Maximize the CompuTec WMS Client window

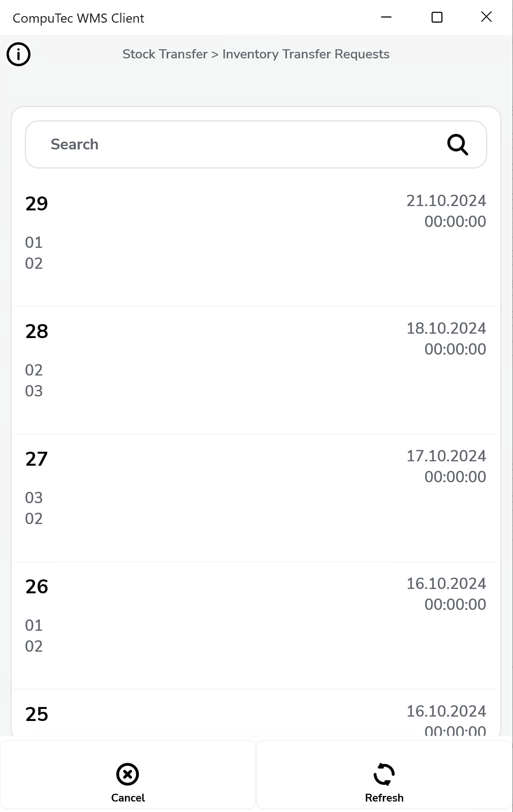click(437, 17)
